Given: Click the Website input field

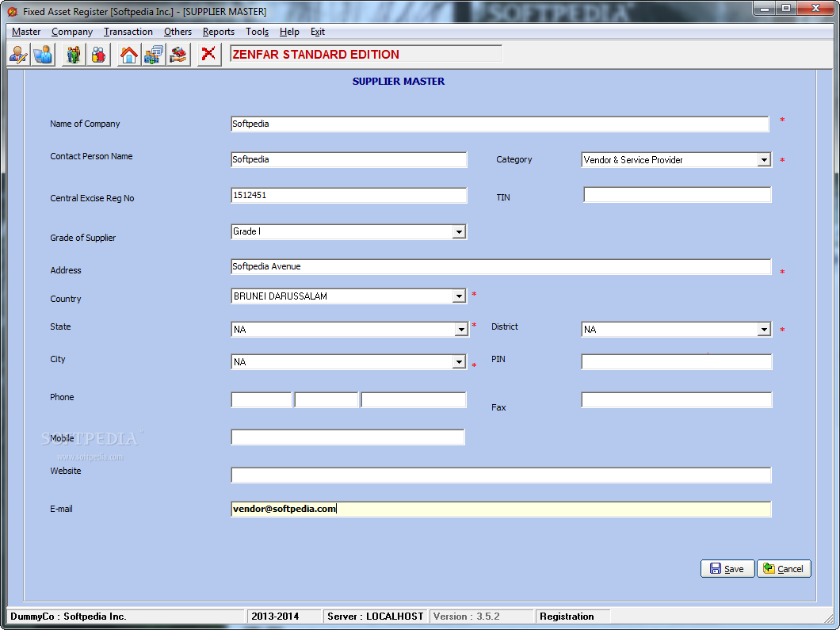Looking at the screenshot, I should click(501, 475).
